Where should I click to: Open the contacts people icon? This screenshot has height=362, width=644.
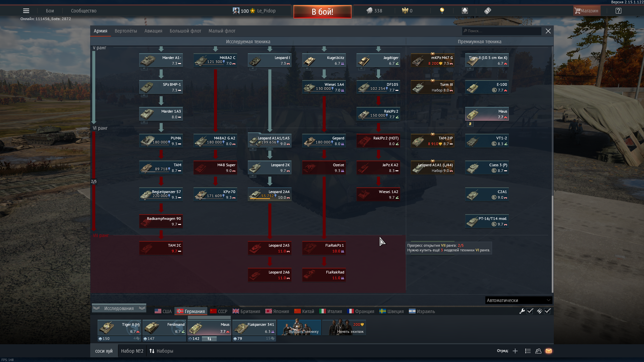pos(538,351)
